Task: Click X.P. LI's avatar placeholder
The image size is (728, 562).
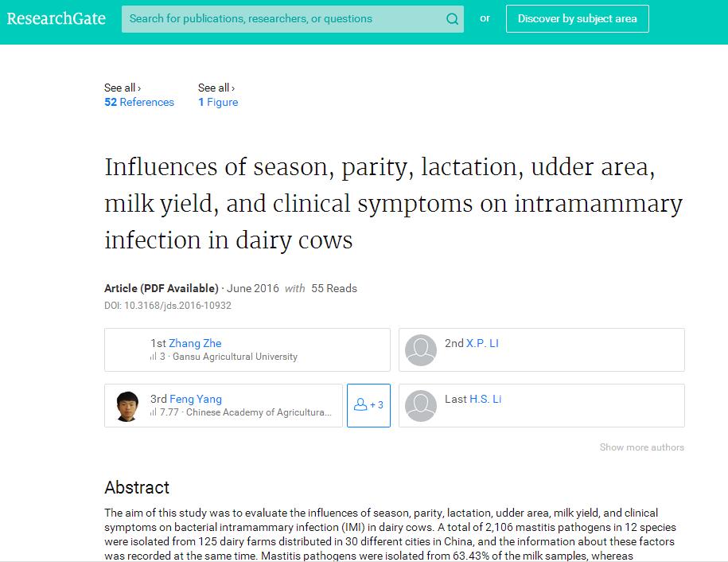Action: click(x=421, y=349)
